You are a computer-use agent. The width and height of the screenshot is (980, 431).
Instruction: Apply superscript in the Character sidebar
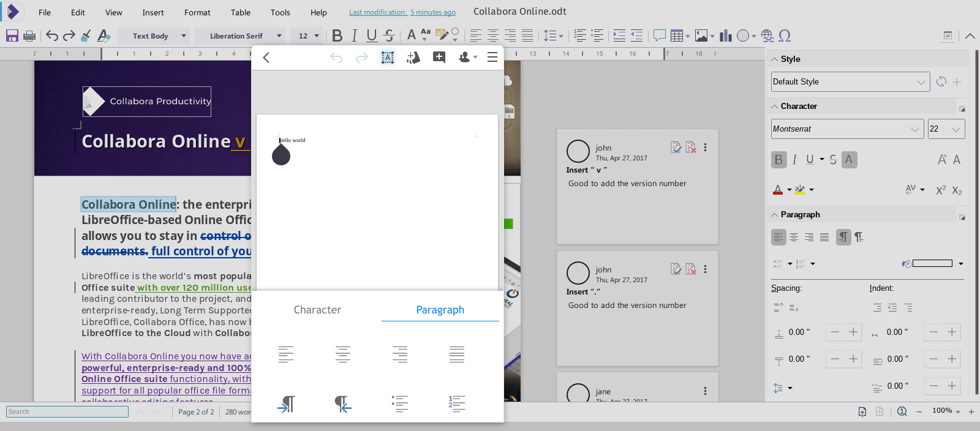point(941,190)
